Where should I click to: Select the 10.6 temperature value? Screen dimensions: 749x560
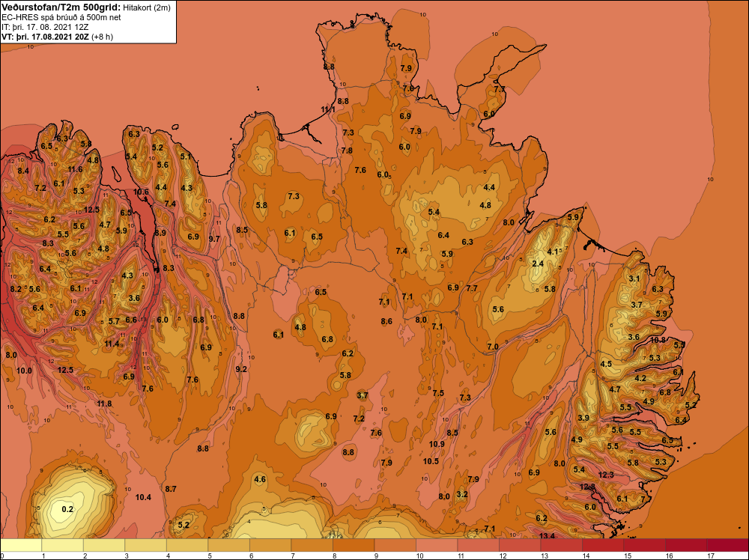click(141, 192)
